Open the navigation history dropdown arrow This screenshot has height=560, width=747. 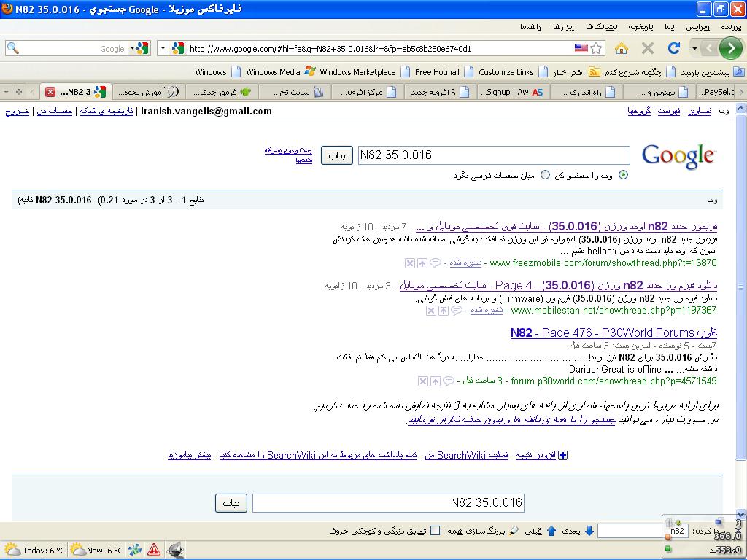694,48
